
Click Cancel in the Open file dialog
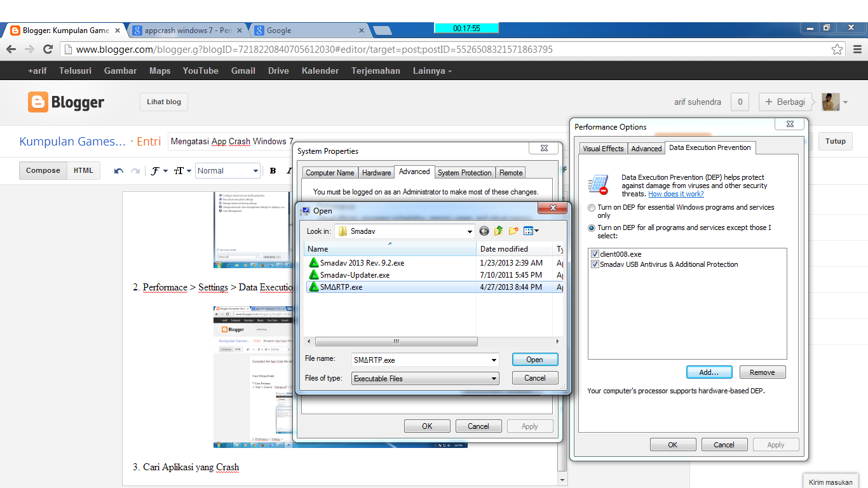pyautogui.click(x=535, y=378)
